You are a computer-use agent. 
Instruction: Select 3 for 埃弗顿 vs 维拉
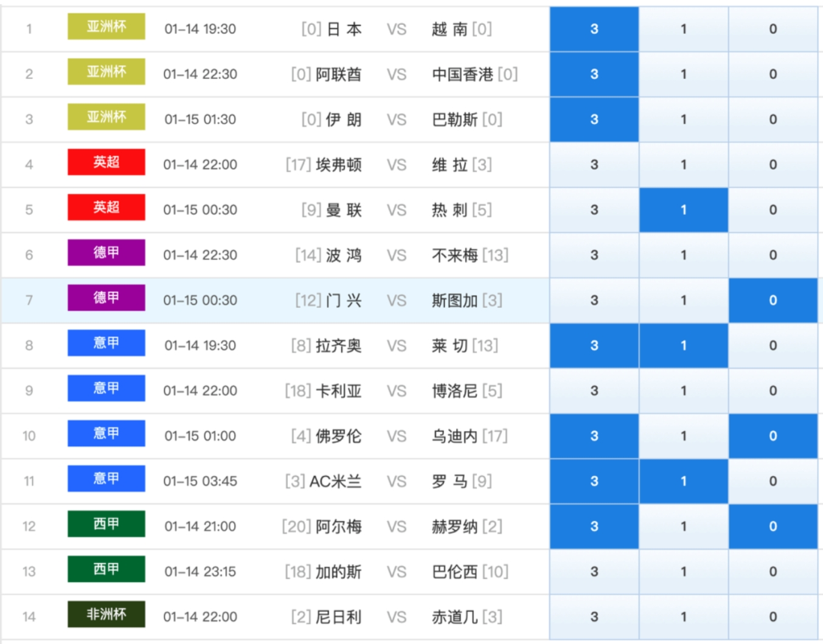(594, 164)
